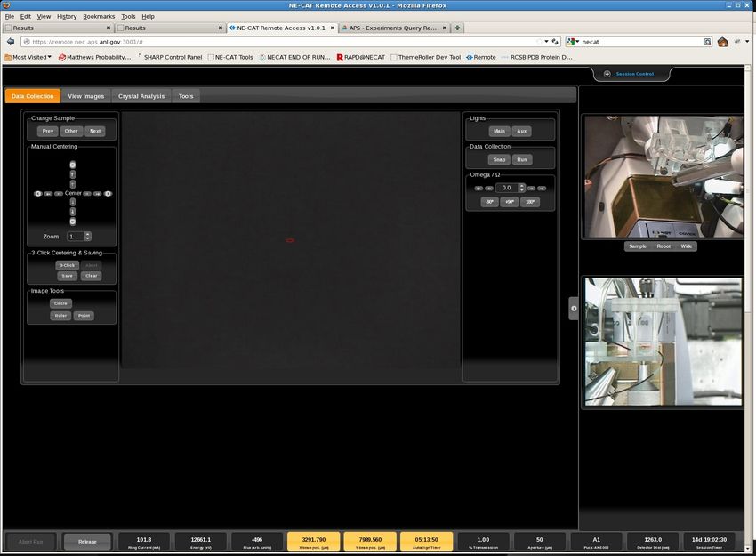This screenshot has width=756, height=556.
Task: Click Prev in Change Sample
Action: 48,131
